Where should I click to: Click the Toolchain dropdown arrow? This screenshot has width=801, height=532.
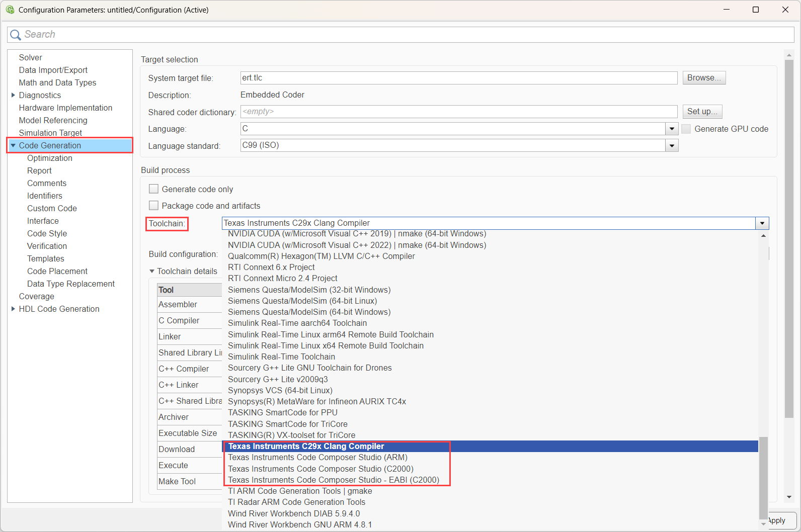[x=762, y=223]
